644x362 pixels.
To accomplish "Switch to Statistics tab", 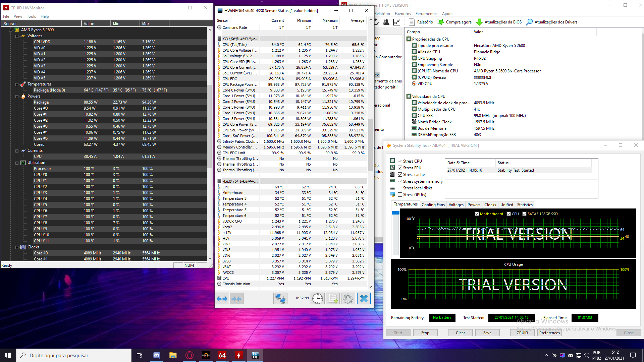I will [525, 205].
